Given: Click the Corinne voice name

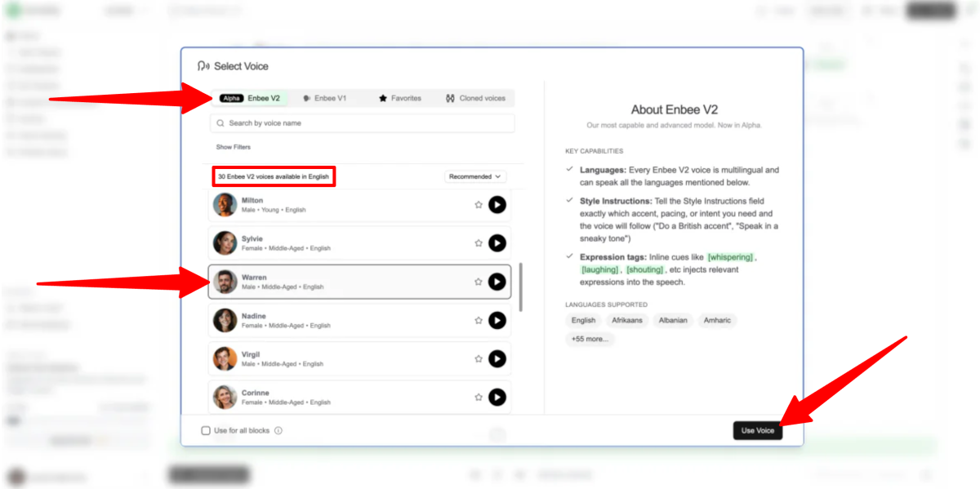Looking at the screenshot, I should (256, 393).
